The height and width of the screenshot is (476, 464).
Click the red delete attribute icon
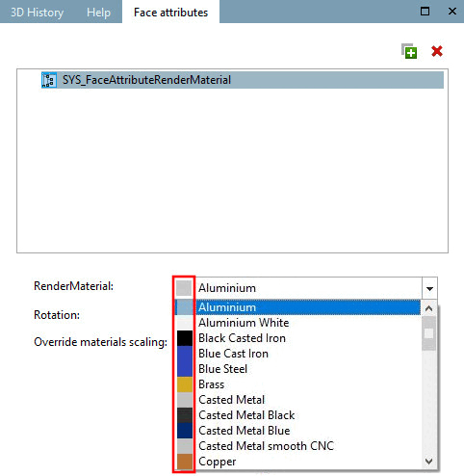tap(437, 51)
